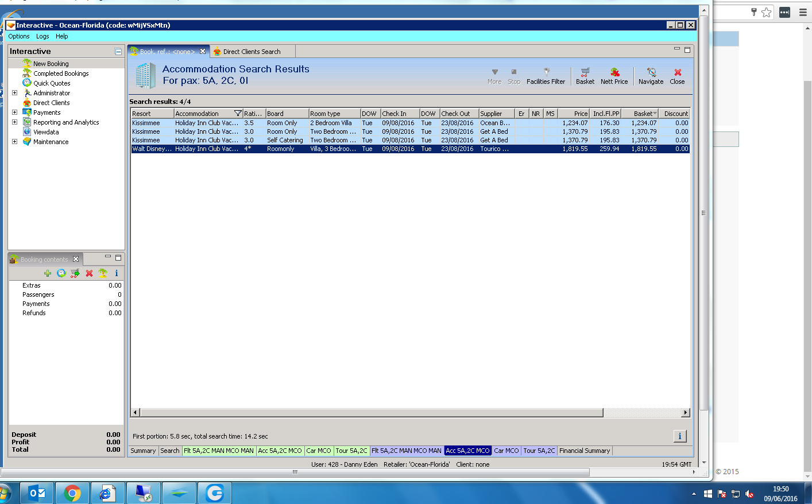
Task: Open the Chrome menu hamburger icon
Action: pos(803,12)
